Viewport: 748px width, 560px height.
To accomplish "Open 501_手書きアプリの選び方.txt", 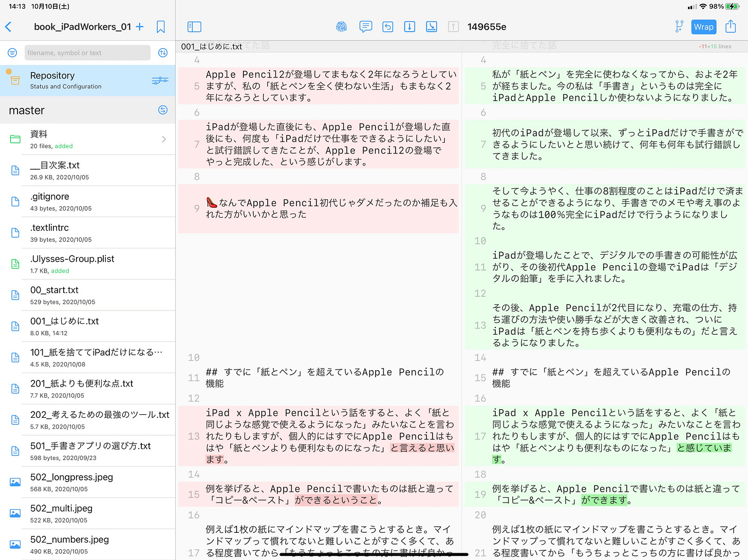I will coord(87,451).
